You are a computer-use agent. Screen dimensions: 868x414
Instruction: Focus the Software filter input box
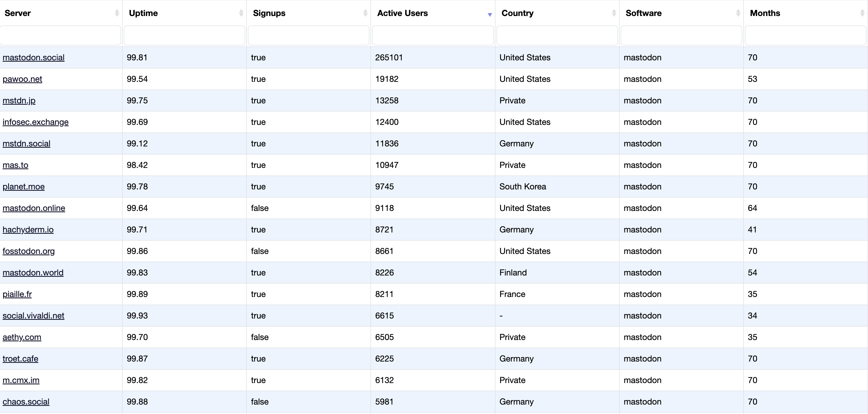tap(681, 35)
